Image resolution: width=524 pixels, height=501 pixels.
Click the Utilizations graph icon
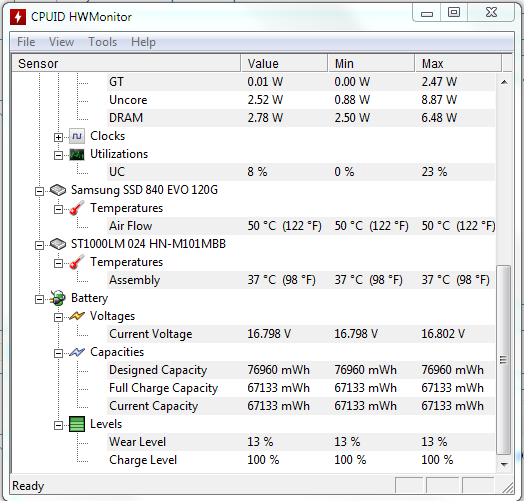click(x=77, y=154)
